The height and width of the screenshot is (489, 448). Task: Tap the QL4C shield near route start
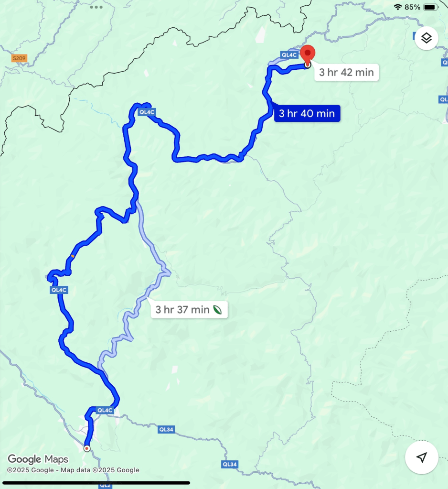[105, 411]
